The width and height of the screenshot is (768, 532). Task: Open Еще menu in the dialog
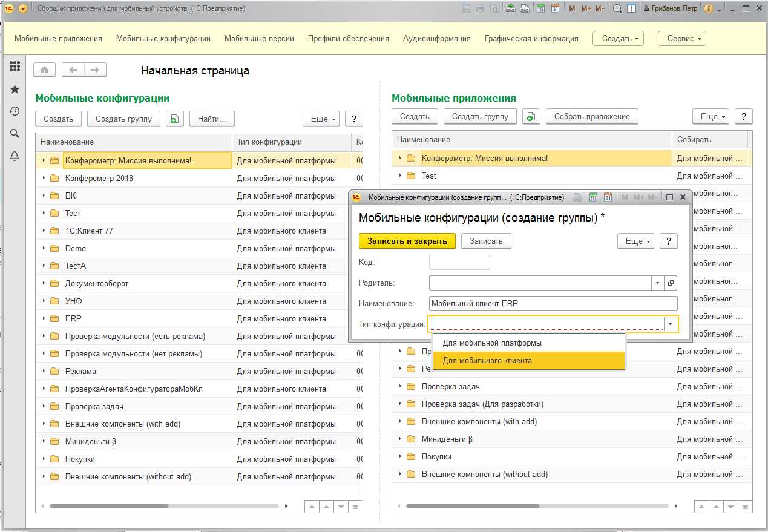(x=635, y=241)
